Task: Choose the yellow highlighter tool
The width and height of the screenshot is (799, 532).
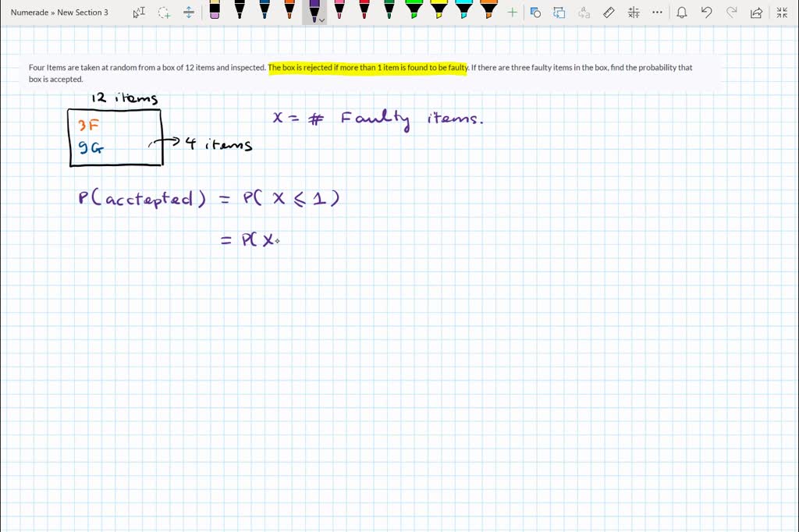Action: click(x=440, y=11)
